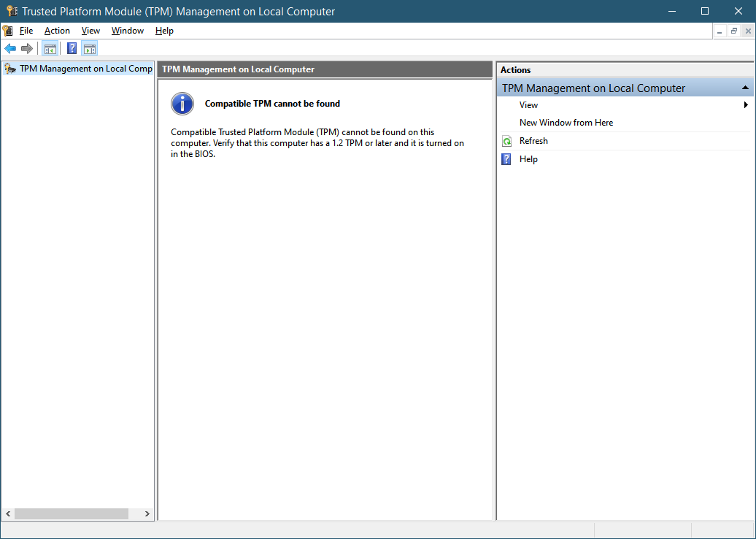This screenshot has width=756, height=539.
Task: Minimize the TPM Management window
Action: pos(672,11)
